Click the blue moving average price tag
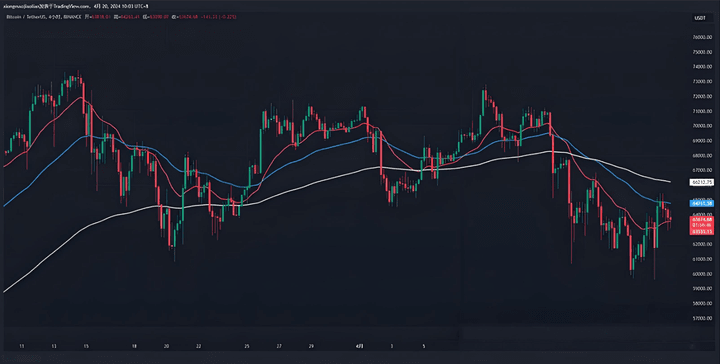The height and width of the screenshot is (364, 720). point(702,203)
